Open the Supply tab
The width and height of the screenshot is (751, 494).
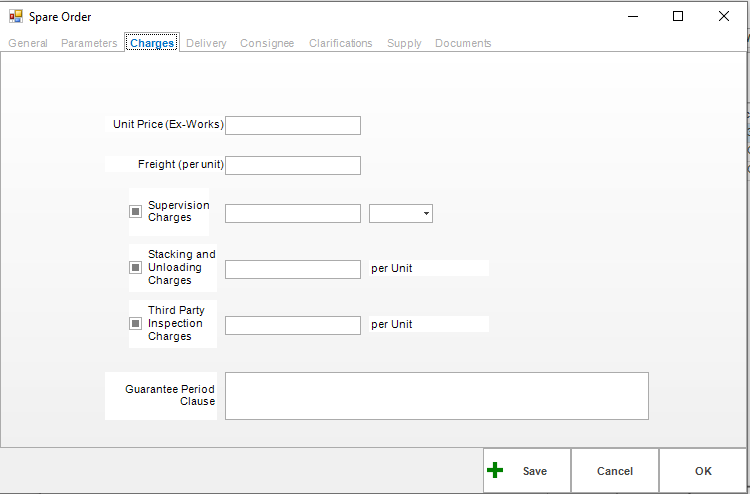[x=404, y=43]
